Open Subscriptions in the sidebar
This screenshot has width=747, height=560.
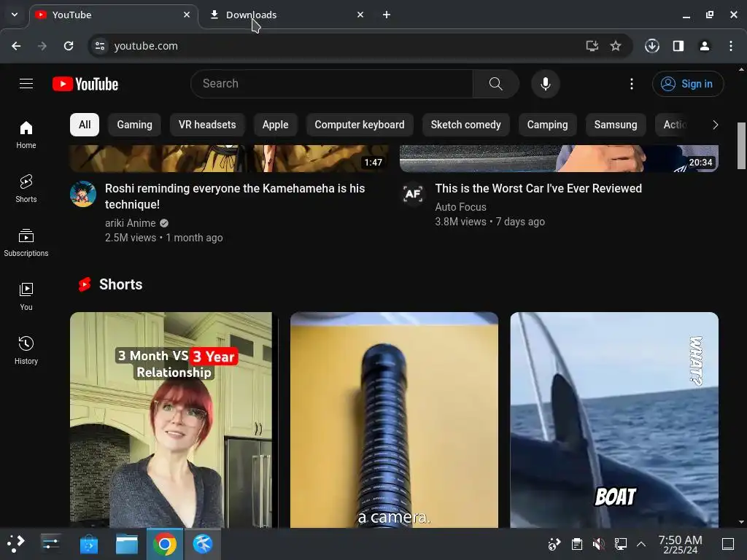tap(26, 243)
